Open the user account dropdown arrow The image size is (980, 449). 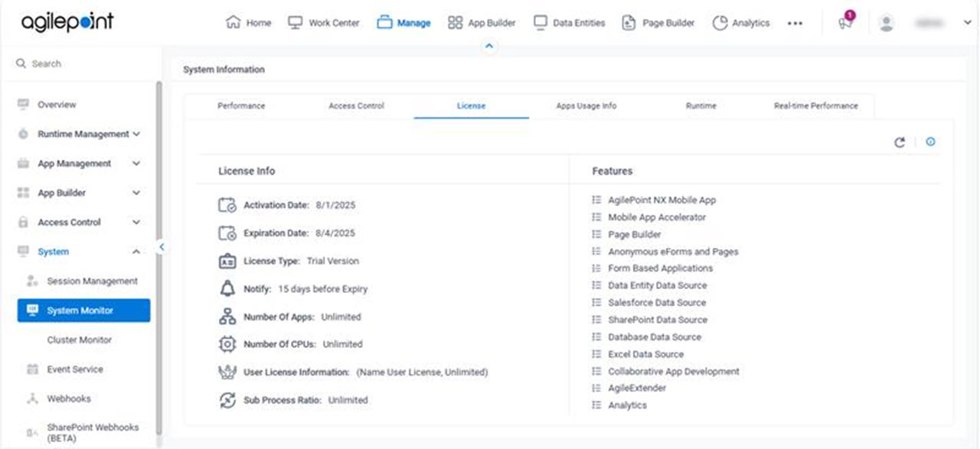(x=967, y=23)
